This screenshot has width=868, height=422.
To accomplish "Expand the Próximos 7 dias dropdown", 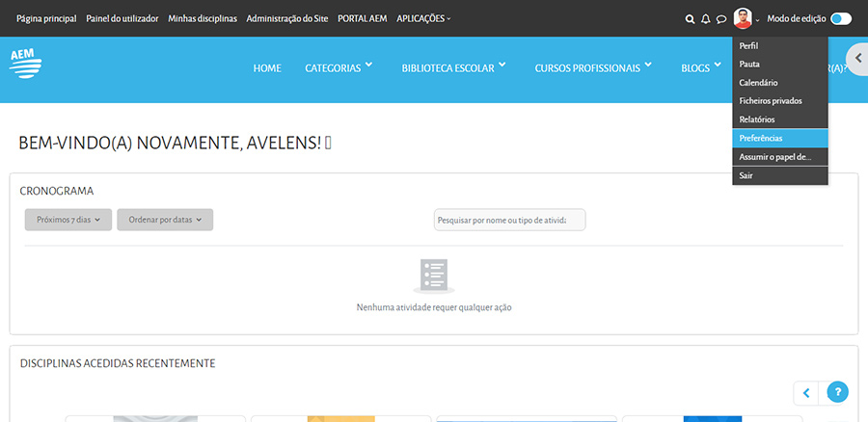I will tap(68, 220).
